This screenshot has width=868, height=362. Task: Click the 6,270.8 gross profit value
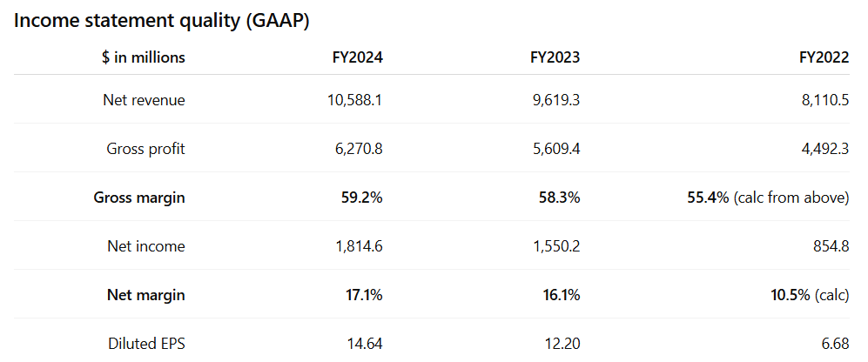pos(359,149)
